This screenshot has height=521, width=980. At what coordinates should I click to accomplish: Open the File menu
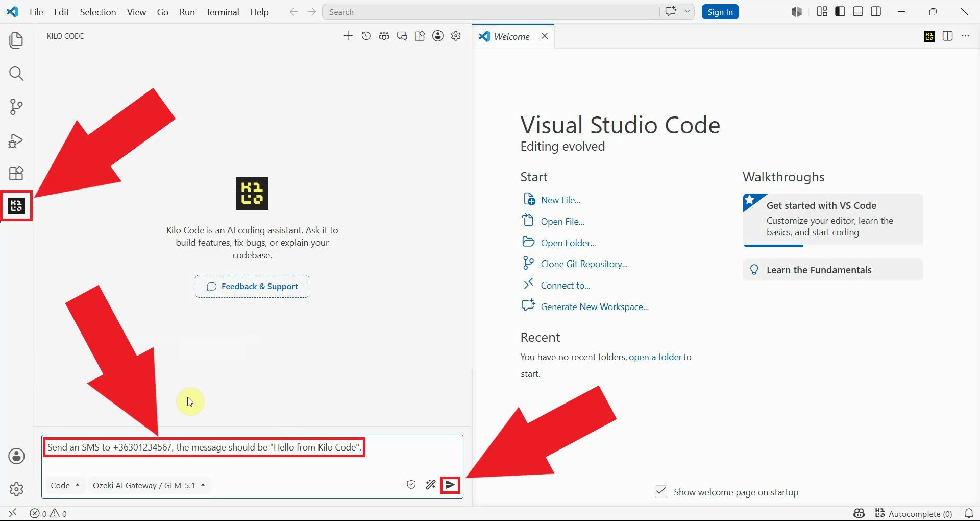36,12
